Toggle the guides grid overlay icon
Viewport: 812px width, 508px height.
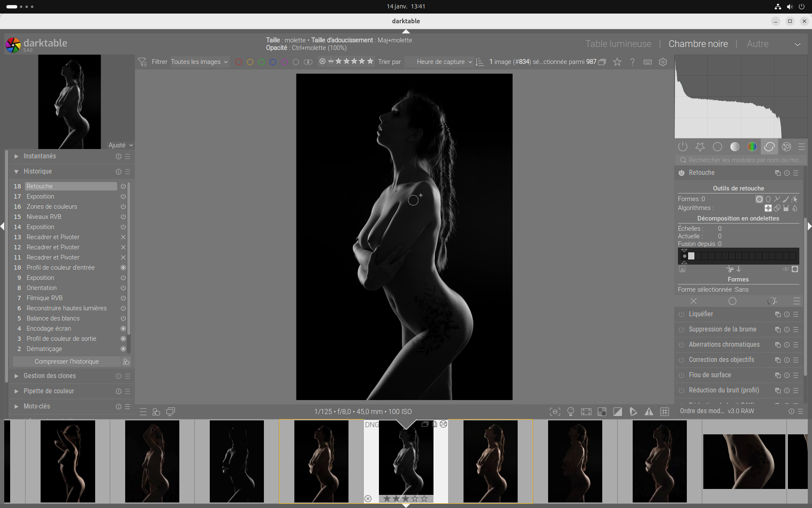(664, 411)
